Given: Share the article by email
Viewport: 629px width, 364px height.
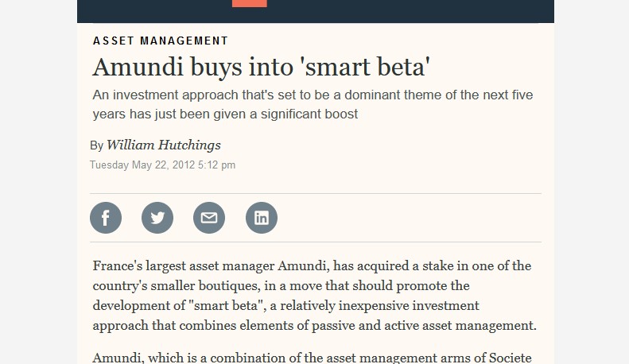Looking at the screenshot, I should [209, 218].
